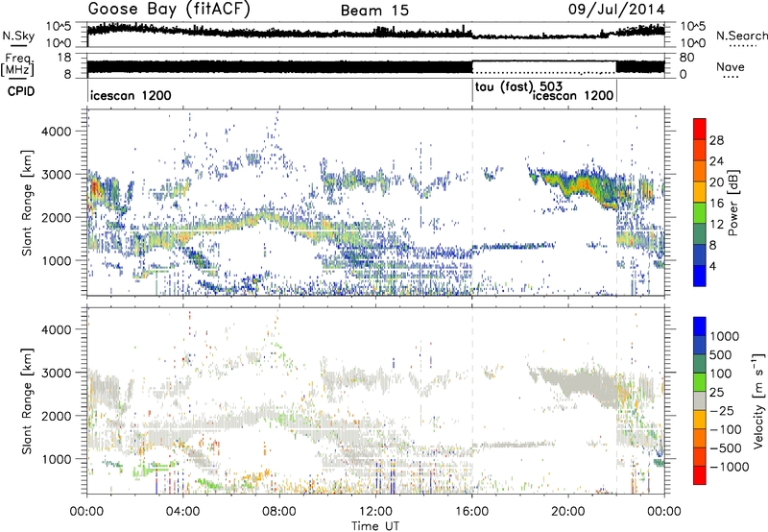Click the 'N.Search' legend label
This screenshot has width=768, height=532.
tap(742, 36)
